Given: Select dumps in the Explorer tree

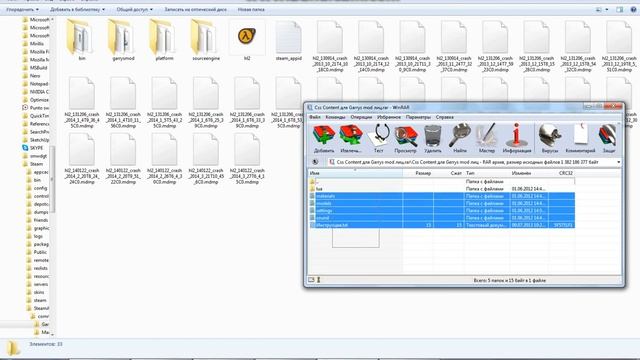Looking at the screenshot, I should tap(40, 212).
